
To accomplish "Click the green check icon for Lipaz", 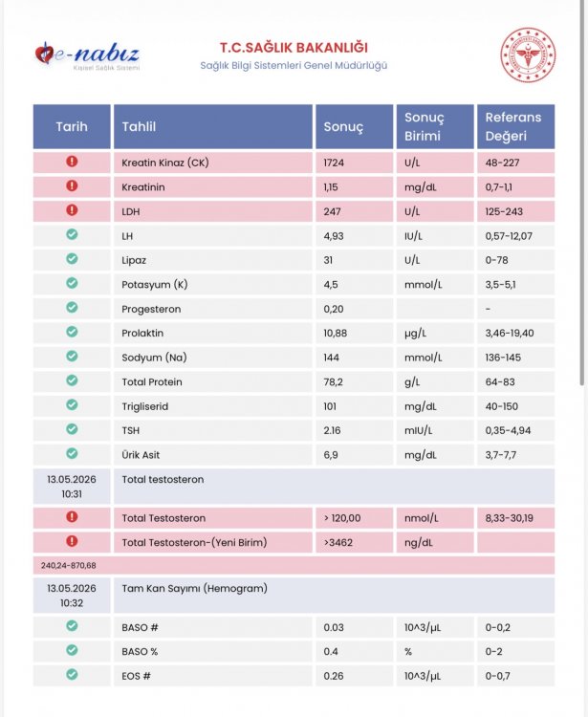I will (72, 259).
